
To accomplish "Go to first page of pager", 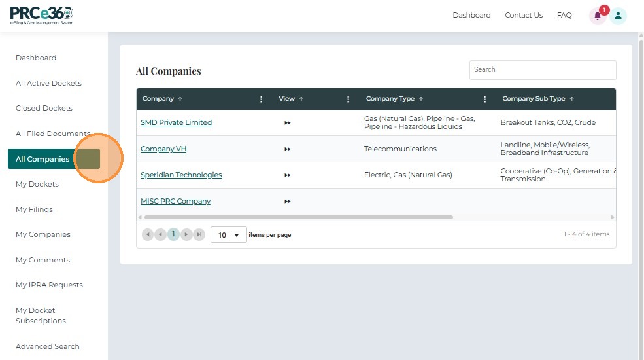I will point(148,234).
